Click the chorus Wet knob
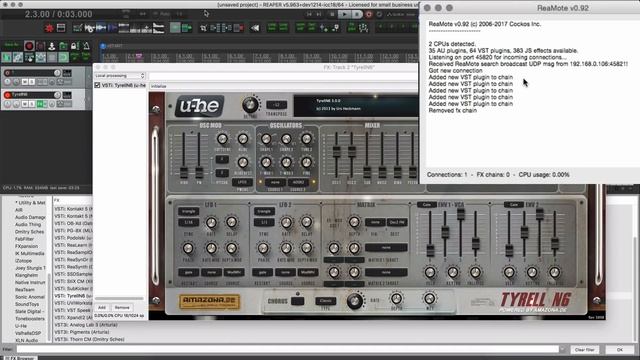 [x=429, y=298]
